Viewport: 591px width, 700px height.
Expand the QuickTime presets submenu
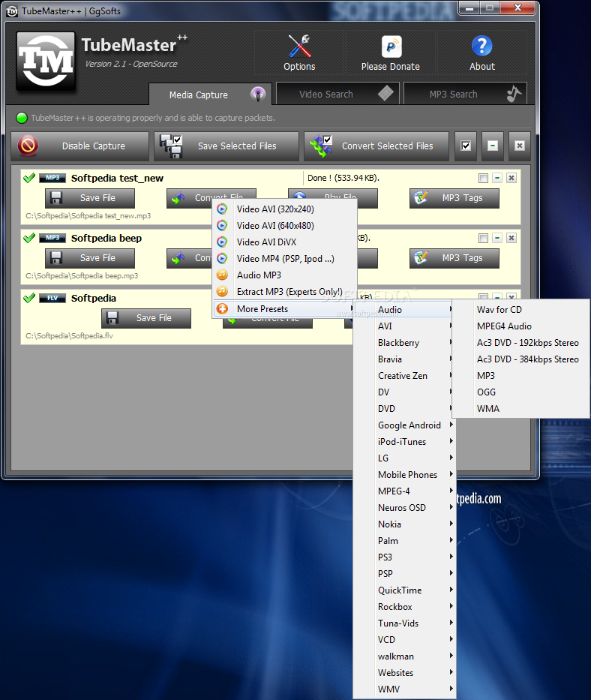404,590
